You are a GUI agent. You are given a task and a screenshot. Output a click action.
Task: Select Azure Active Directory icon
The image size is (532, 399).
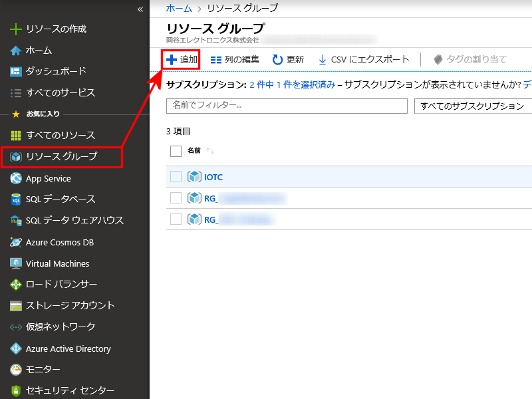(x=16, y=348)
